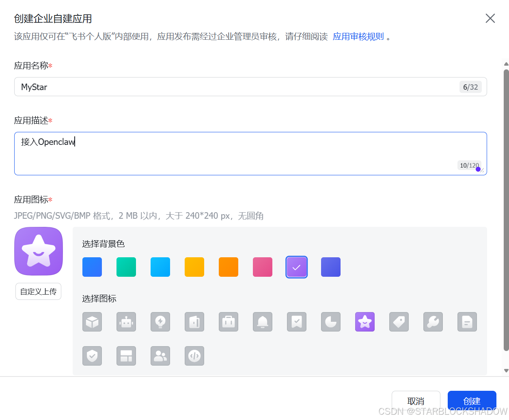Pick the bell notification icon
This screenshot has height=420, width=509.
[263, 322]
